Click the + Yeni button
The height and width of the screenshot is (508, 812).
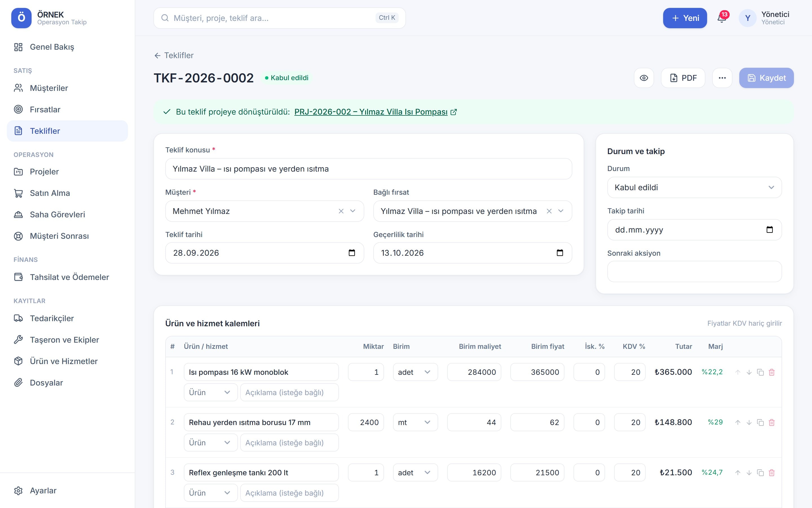pyautogui.click(x=685, y=18)
